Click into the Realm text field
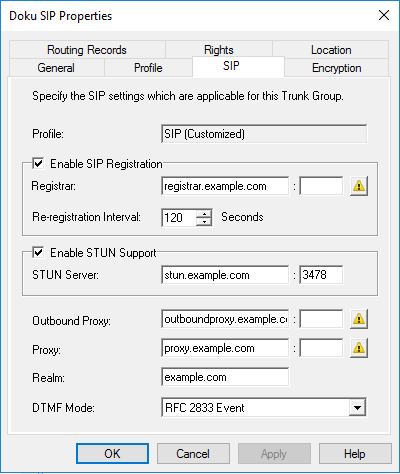This screenshot has width=400, height=474. 225,377
